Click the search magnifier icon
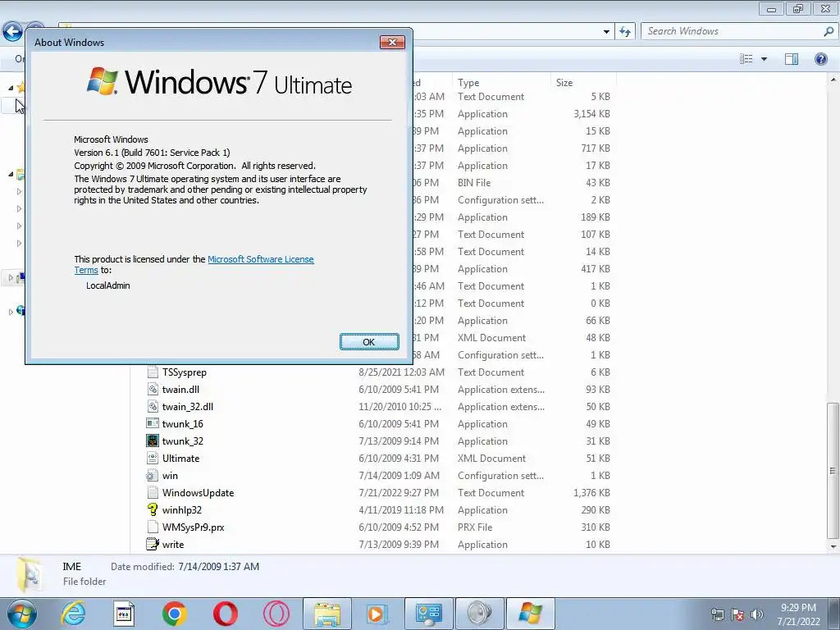 point(829,32)
